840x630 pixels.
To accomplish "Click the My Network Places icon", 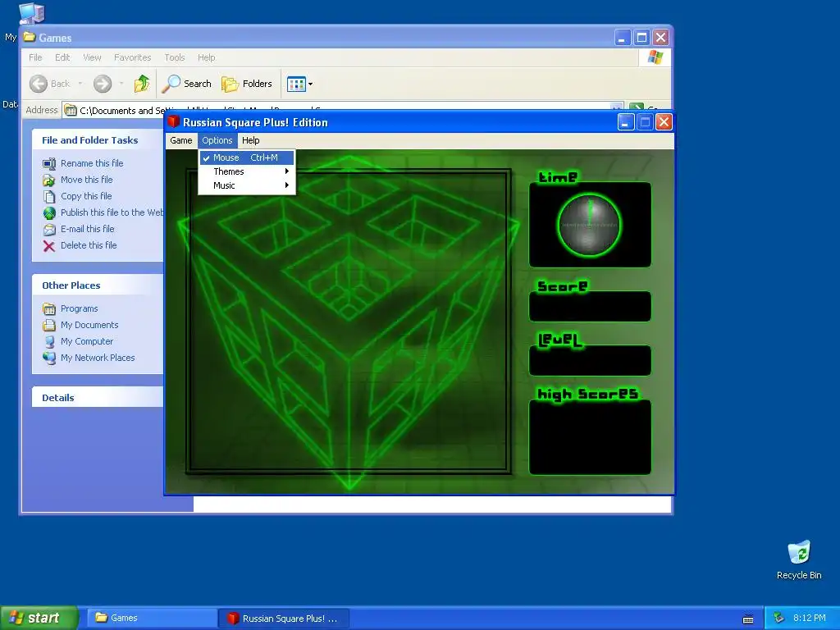I will [x=49, y=358].
